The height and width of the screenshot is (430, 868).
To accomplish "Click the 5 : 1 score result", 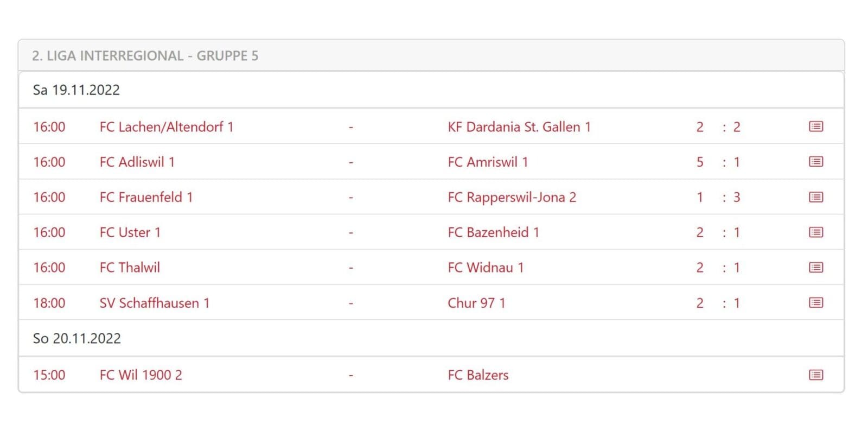I will [x=718, y=162].
